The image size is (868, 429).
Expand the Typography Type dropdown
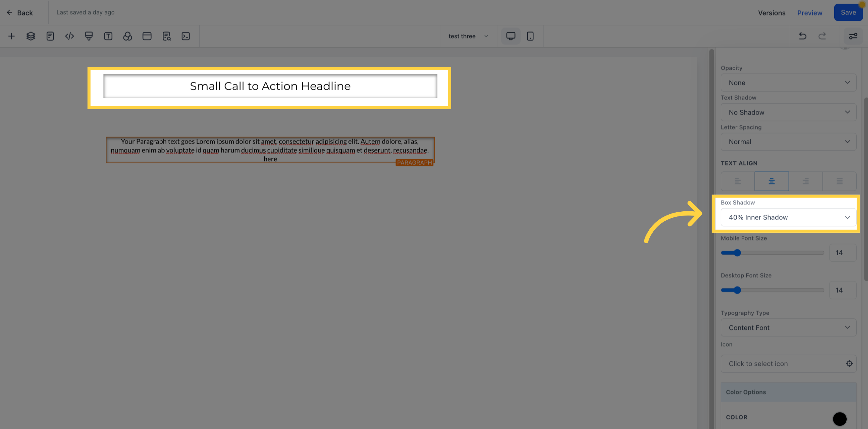(788, 327)
